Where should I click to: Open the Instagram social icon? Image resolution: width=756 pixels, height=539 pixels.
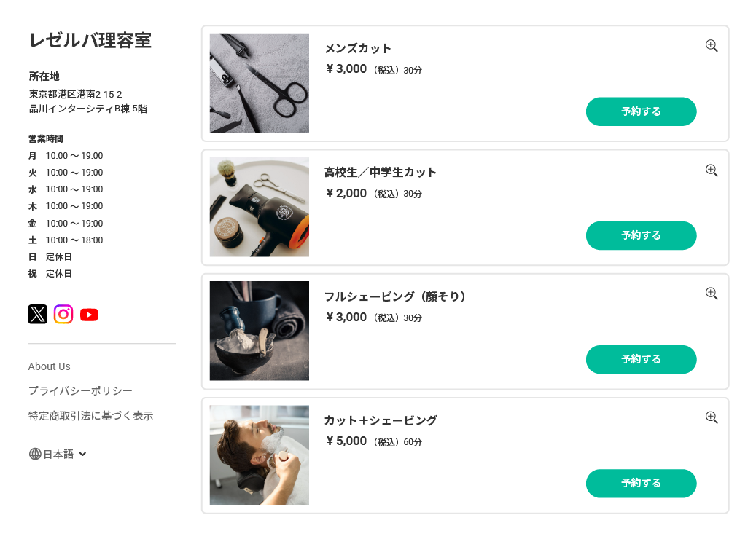coord(63,314)
